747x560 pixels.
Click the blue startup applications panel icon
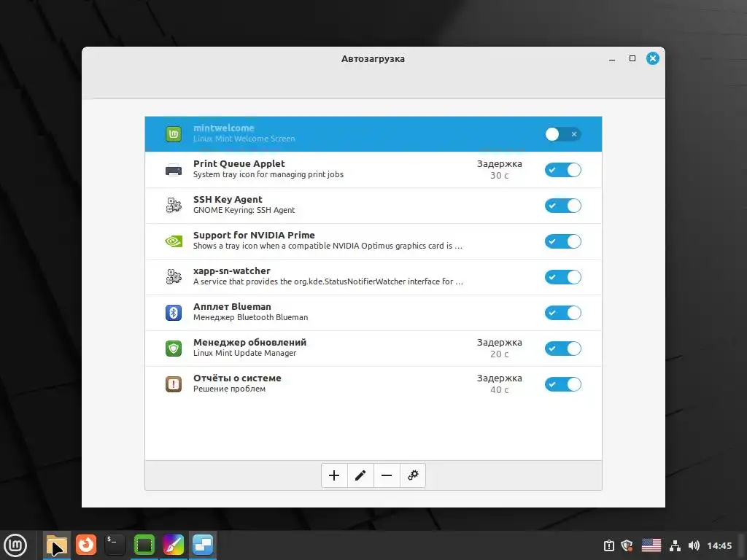pyautogui.click(x=203, y=545)
